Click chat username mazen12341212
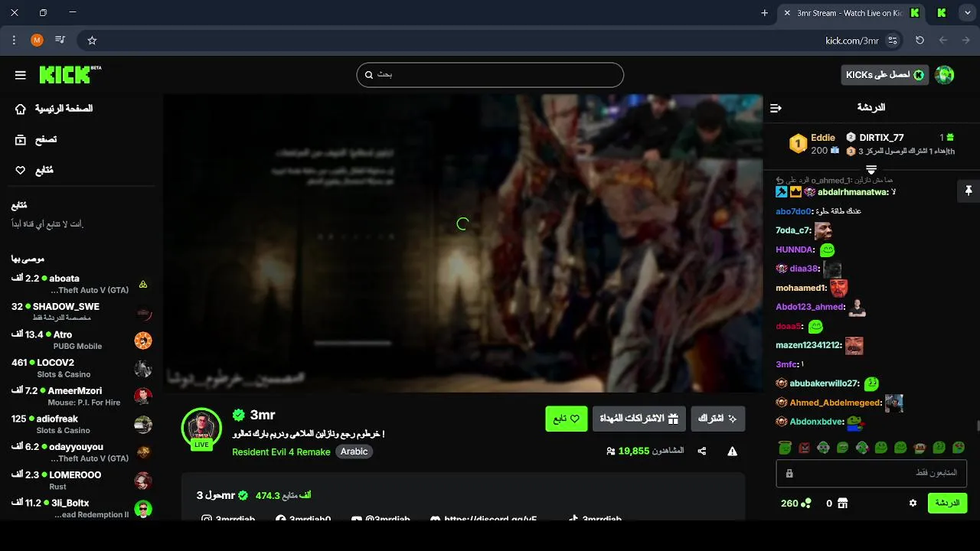 (x=808, y=345)
